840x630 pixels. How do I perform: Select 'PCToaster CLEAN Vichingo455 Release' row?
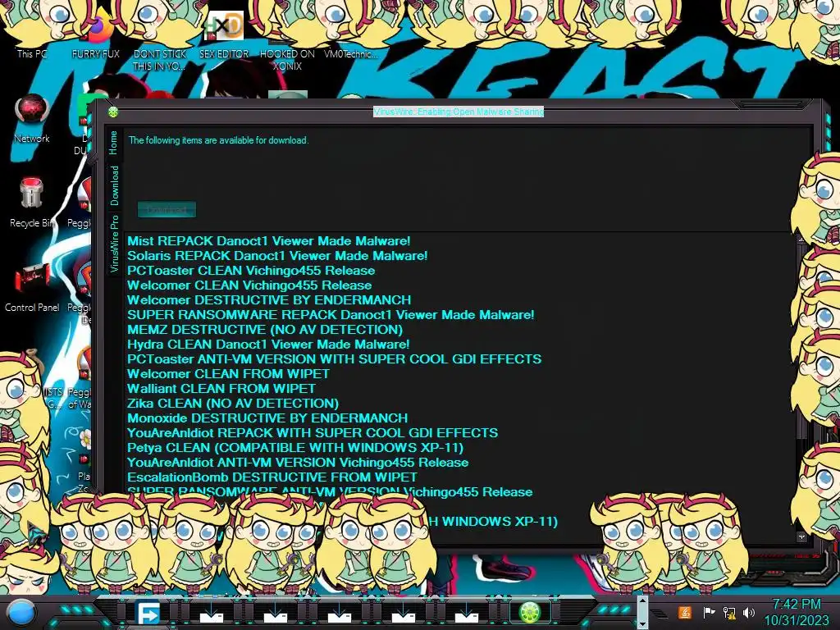coord(251,271)
